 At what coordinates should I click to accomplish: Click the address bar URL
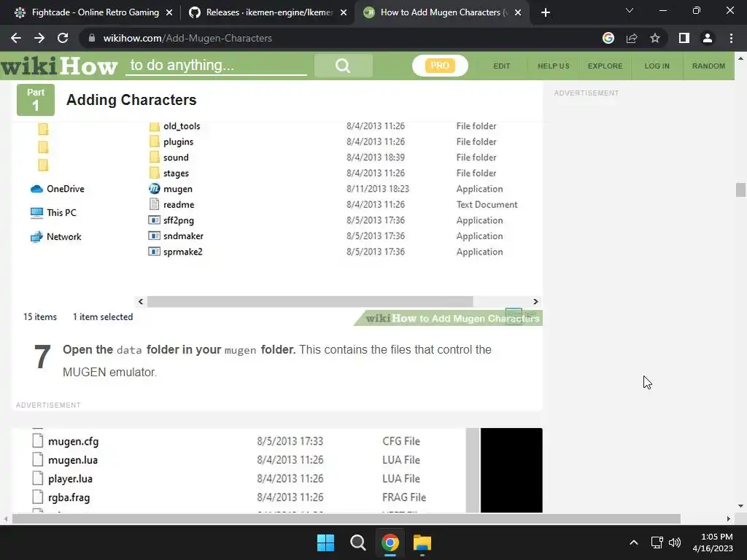coord(187,38)
